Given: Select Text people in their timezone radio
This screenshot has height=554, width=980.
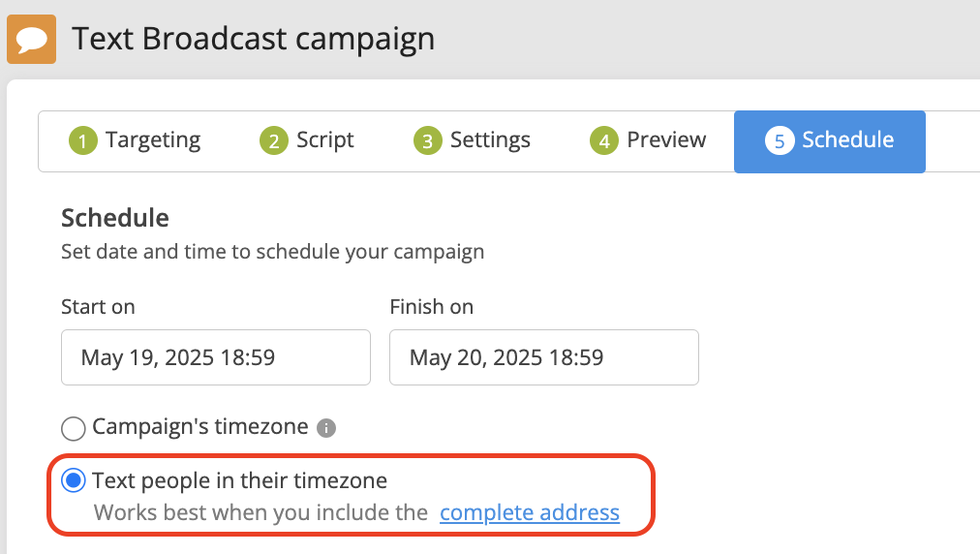Looking at the screenshot, I should click(74, 480).
